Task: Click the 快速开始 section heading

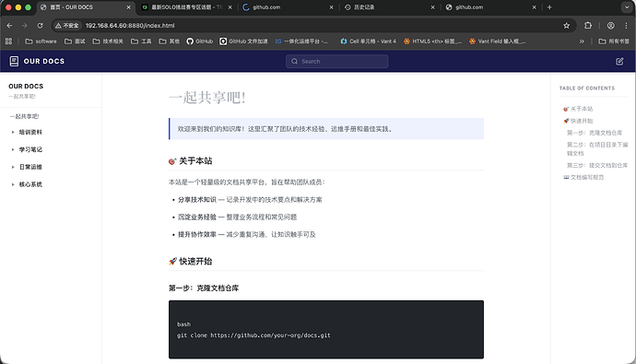Action: 190,262
